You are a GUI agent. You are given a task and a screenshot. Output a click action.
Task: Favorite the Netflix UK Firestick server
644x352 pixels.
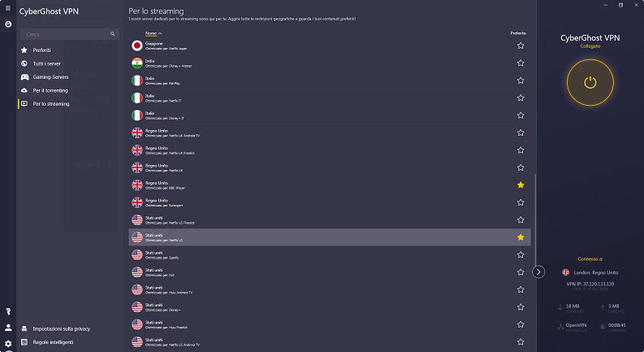521,150
